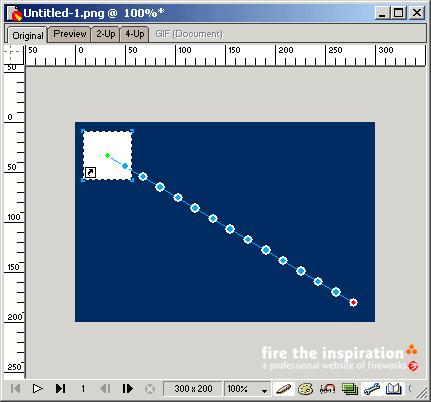Open the Layers panel green stack icon
This screenshot has width=431, height=402.
[x=350, y=389]
